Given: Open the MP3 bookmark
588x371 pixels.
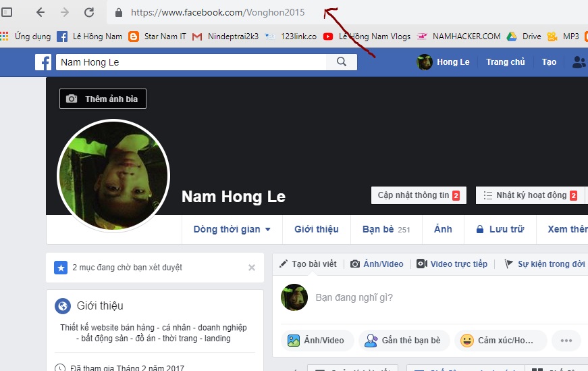Looking at the screenshot, I should click(563, 36).
